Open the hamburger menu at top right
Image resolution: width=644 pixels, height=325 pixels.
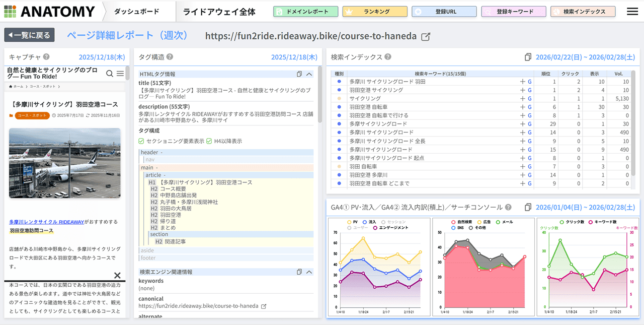click(x=632, y=11)
